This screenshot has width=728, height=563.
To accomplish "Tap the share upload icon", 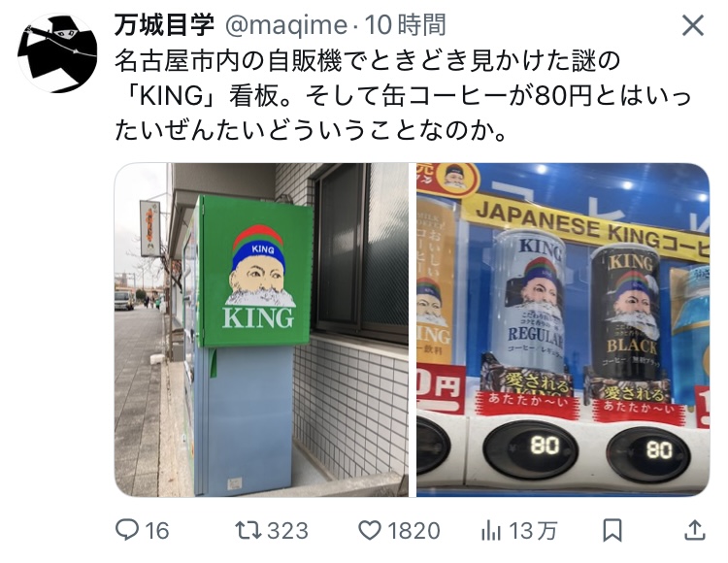I will coord(695,530).
